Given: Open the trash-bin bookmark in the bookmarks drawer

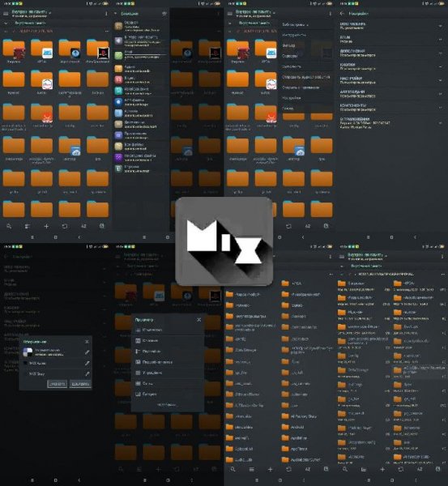Looking at the screenshot, I should click(x=141, y=168).
